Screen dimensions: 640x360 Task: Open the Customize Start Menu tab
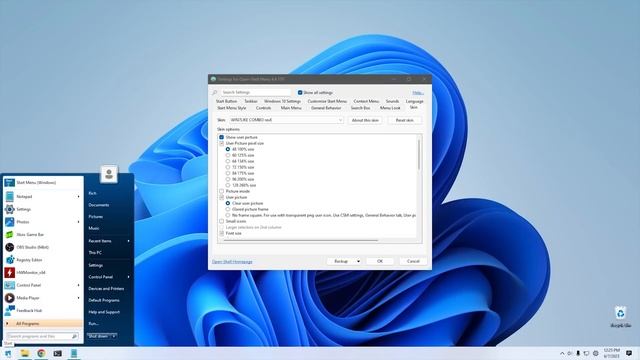[x=327, y=101]
